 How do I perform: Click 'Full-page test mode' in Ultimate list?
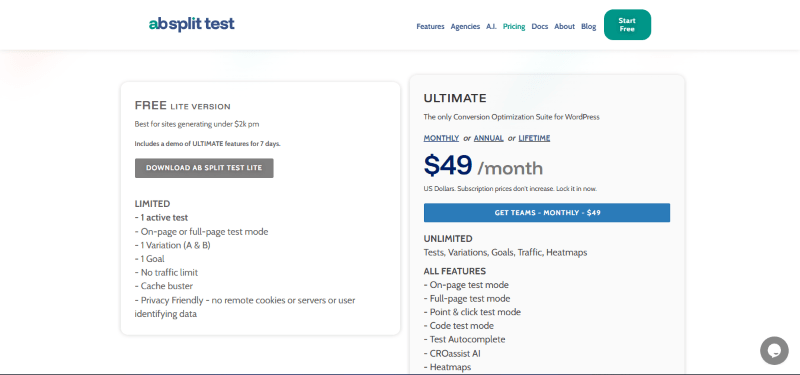point(467,298)
